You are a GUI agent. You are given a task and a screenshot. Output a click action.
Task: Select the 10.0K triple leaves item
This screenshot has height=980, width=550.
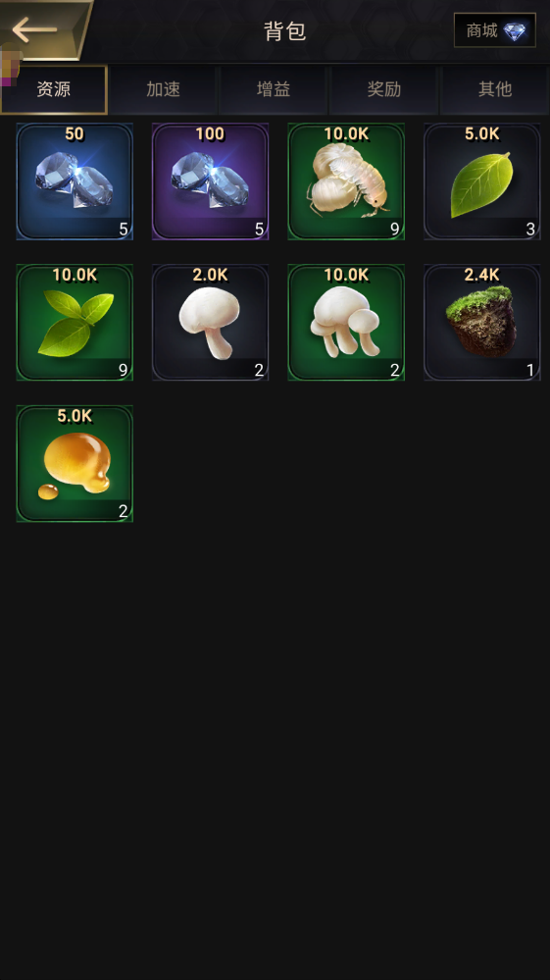pyautogui.click(x=75, y=323)
